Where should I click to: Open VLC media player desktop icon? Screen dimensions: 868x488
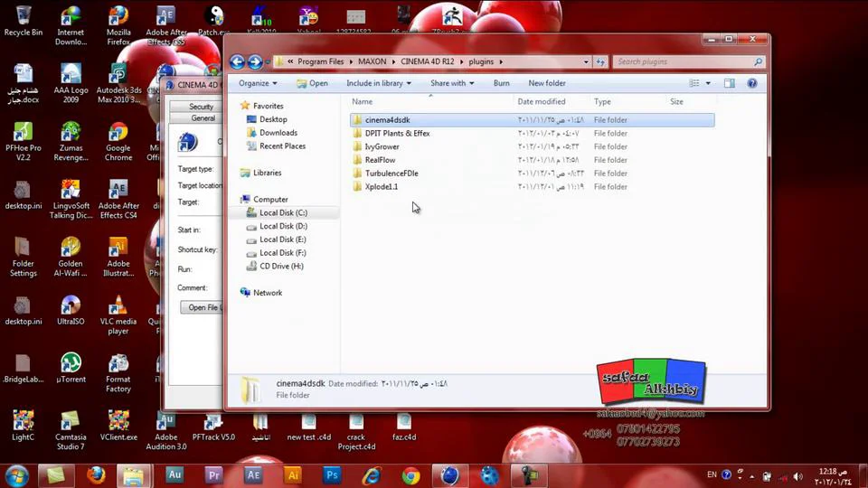[x=118, y=314]
